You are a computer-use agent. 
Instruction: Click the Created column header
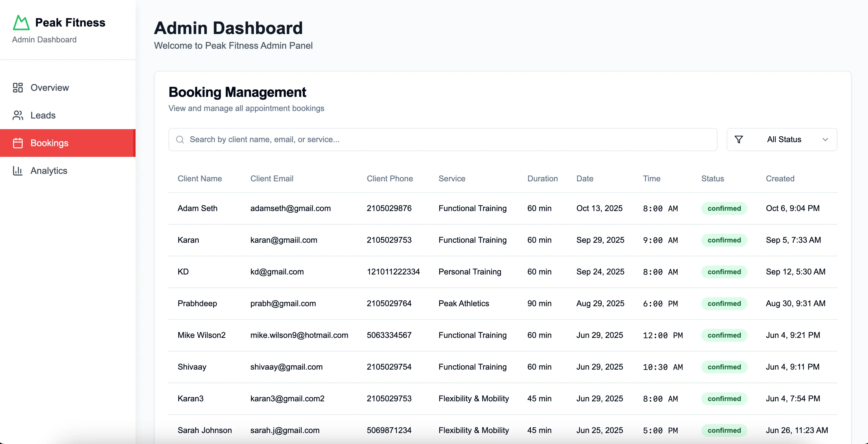coord(780,178)
